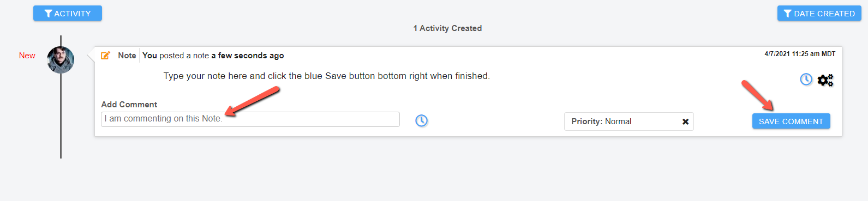Open the ACTIVITY filter button

68,14
